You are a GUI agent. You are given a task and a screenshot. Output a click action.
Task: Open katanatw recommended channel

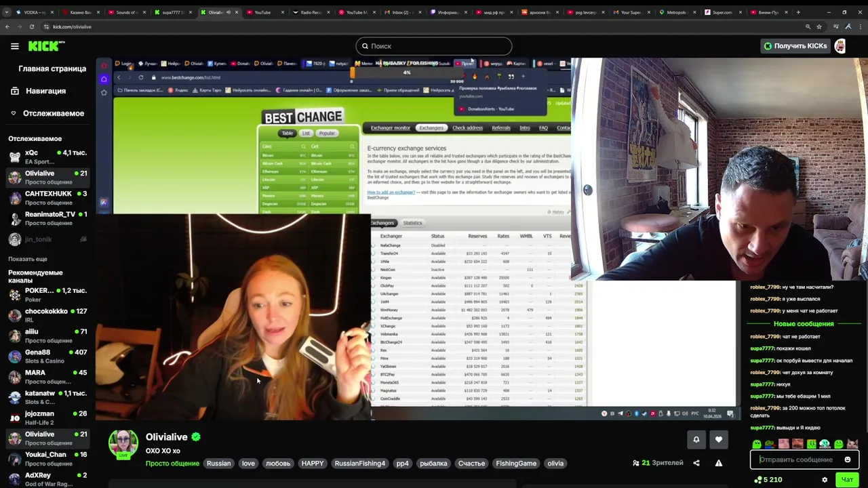47,397
